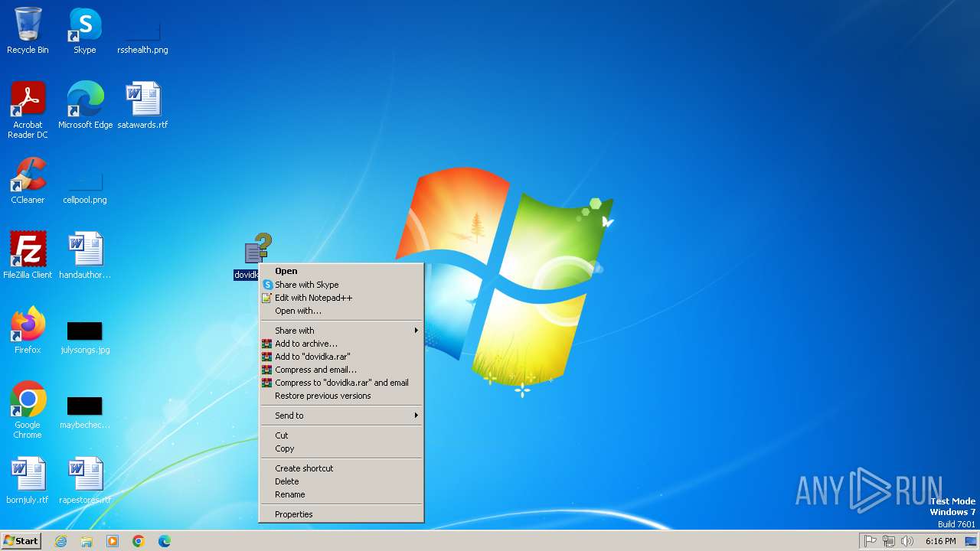Open the Recycle Bin desktop icon
The width and height of the screenshot is (980, 551).
tap(28, 31)
